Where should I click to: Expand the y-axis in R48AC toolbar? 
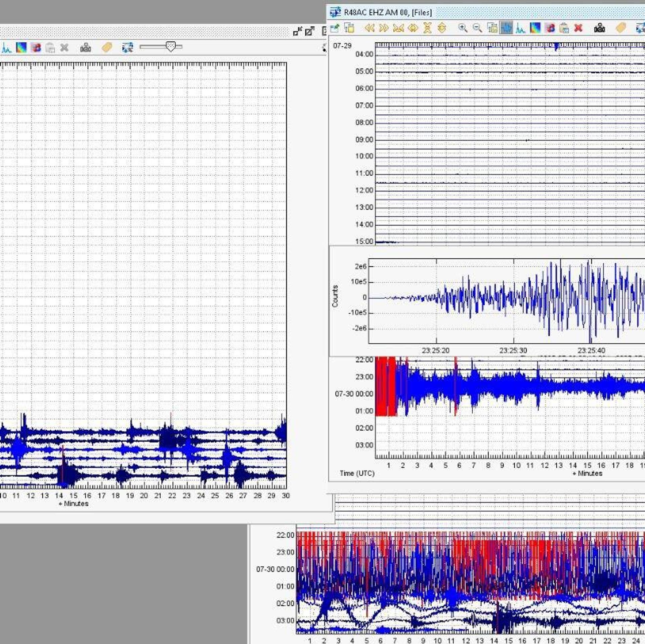coord(442,28)
